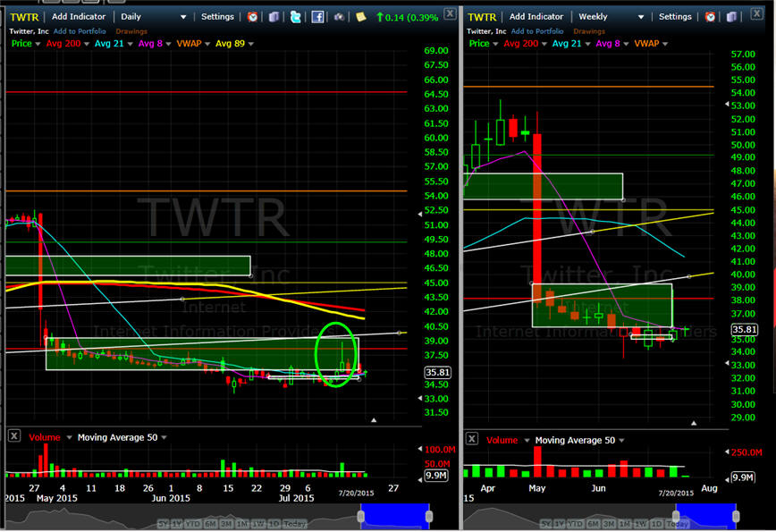Click the 9.9M volume label on the Daily chart

(x=436, y=476)
